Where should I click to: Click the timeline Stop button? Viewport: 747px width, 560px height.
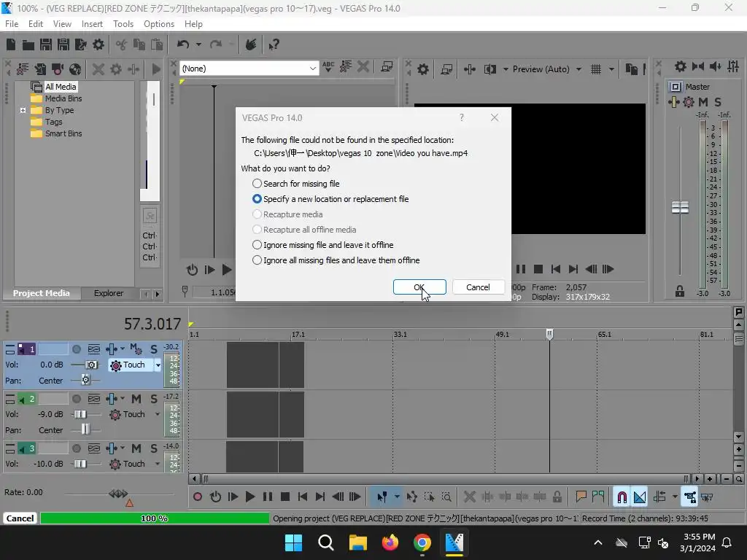(285, 497)
